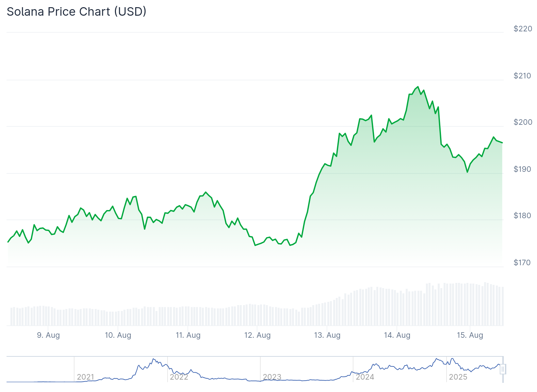Click the '11. Aug' date label
The image size is (537, 392).
tap(188, 335)
